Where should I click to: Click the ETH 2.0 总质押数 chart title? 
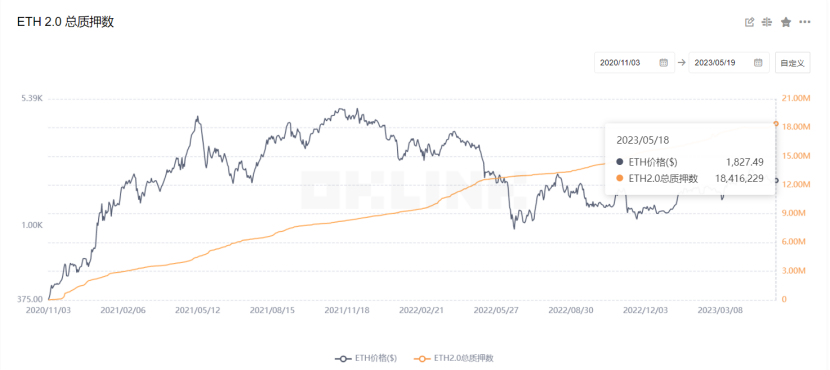[66, 22]
